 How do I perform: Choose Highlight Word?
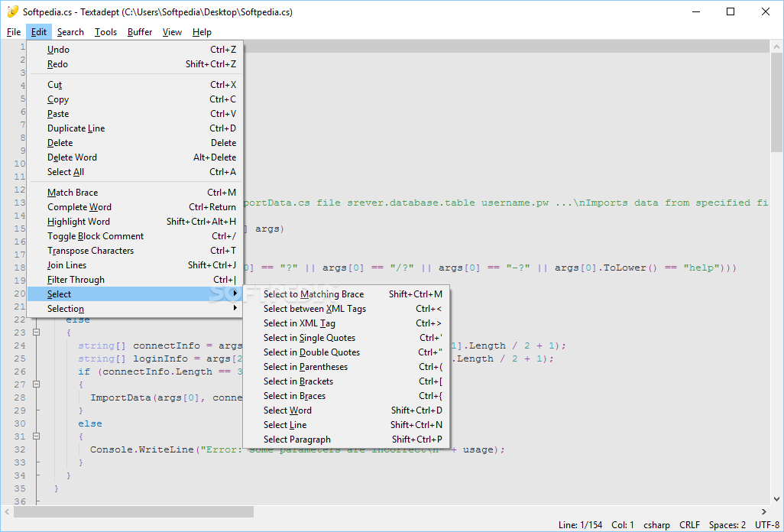point(135,222)
